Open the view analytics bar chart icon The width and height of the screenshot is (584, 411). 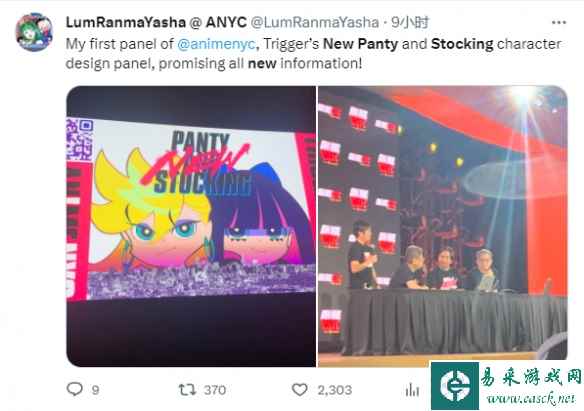[412, 390]
